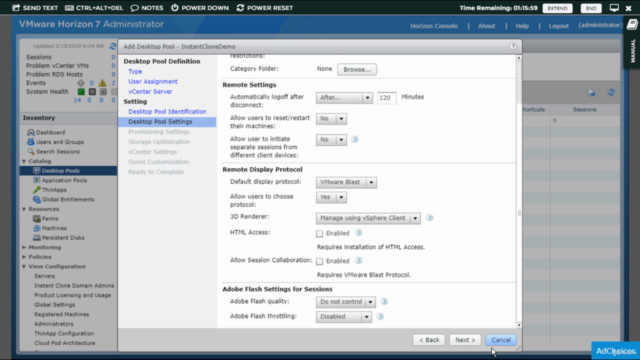Click info icon next to Adobe Flash quality
The image size is (640, 360).
tap(384, 302)
